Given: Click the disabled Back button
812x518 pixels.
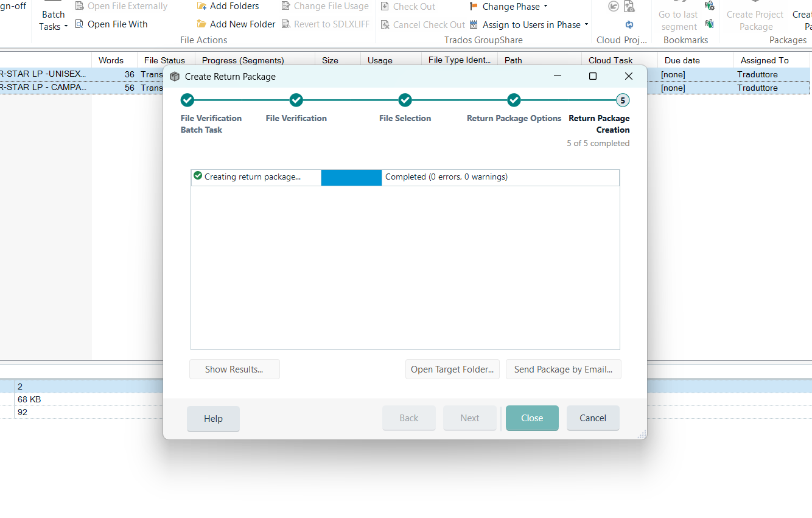Looking at the screenshot, I should pyautogui.click(x=409, y=418).
